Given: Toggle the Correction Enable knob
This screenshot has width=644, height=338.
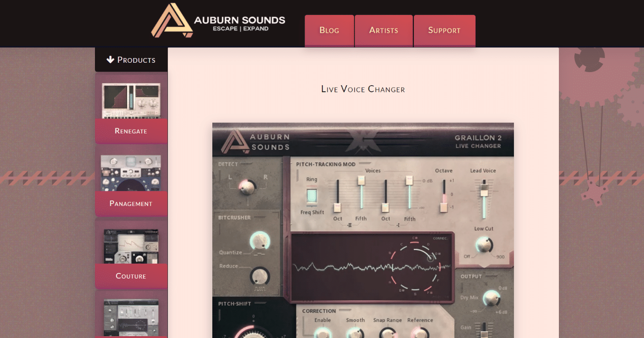Looking at the screenshot, I should (x=323, y=332).
